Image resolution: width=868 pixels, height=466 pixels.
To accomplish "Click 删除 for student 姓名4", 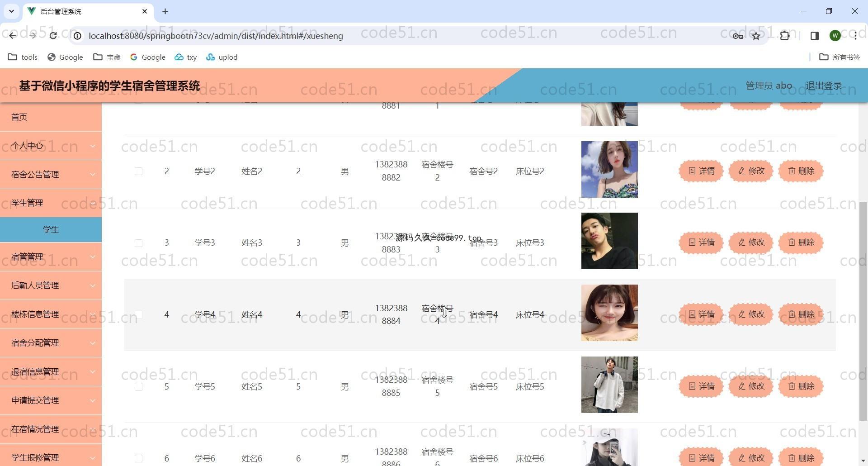I will (x=801, y=314).
